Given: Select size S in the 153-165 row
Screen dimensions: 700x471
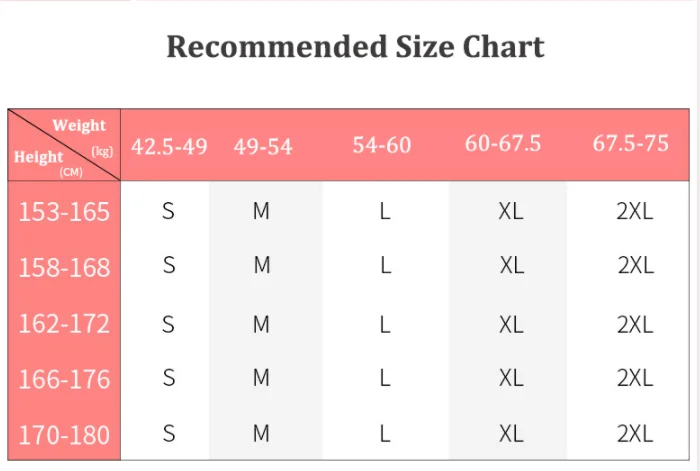Looking at the screenshot, I should click(168, 212).
